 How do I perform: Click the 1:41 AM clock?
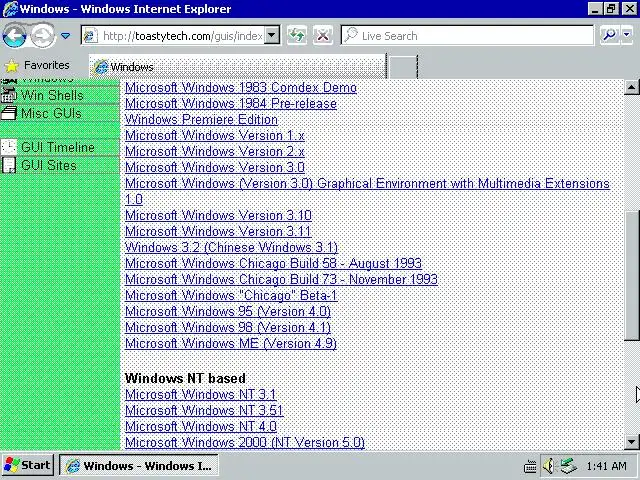point(606,466)
